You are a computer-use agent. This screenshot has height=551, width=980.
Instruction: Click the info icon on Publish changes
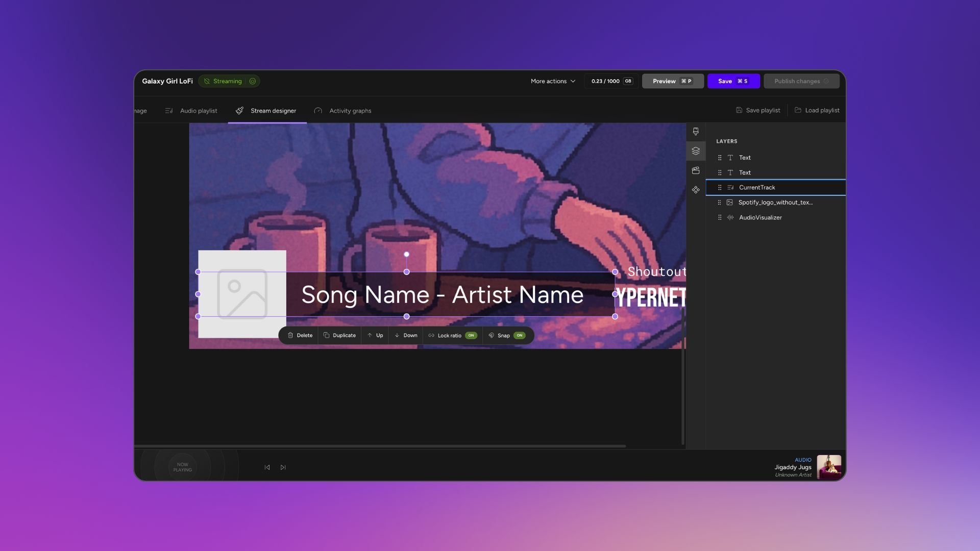[826, 81]
